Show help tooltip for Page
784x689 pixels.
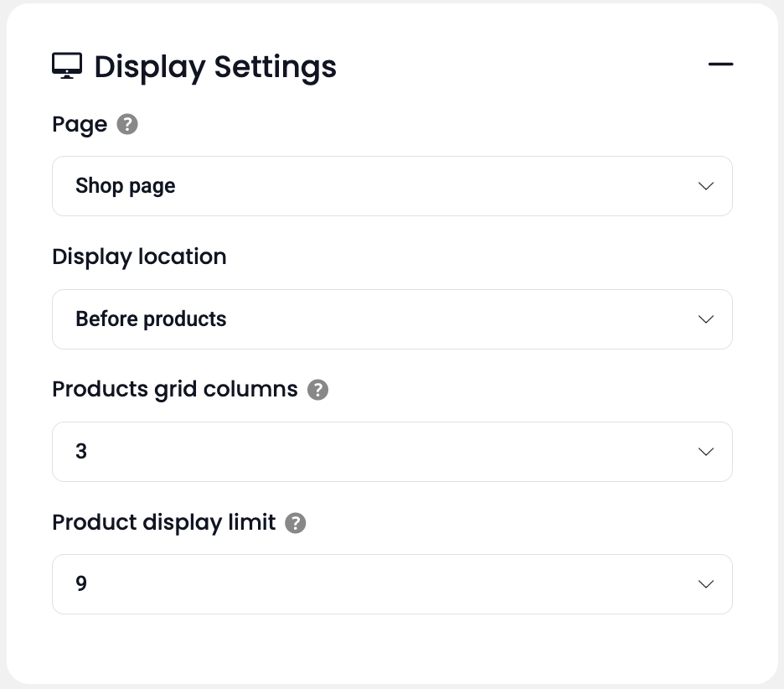click(x=127, y=125)
